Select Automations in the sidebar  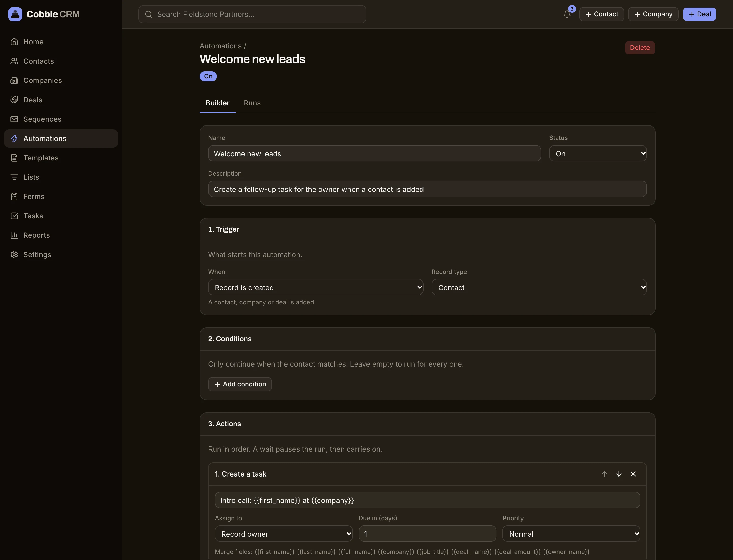pyautogui.click(x=61, y=138)
